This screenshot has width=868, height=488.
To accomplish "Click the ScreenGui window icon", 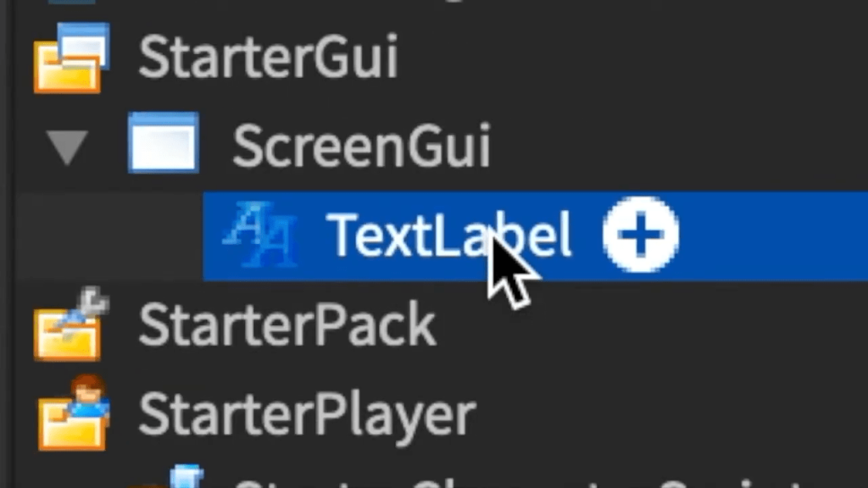I will [164, 142].
